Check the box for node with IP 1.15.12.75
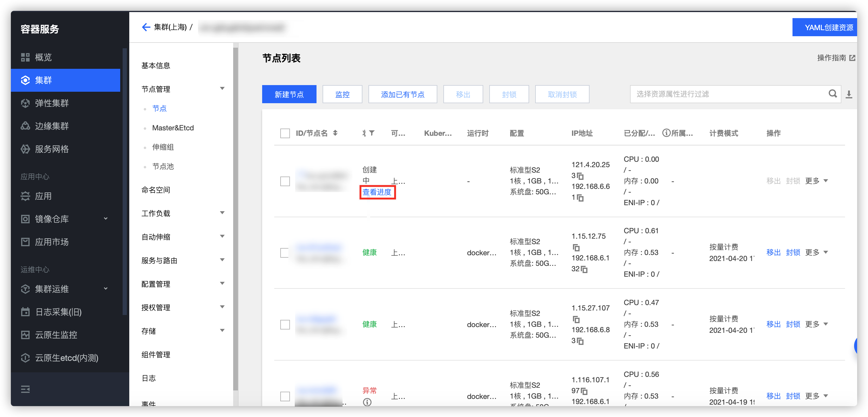 click(285, 253)
